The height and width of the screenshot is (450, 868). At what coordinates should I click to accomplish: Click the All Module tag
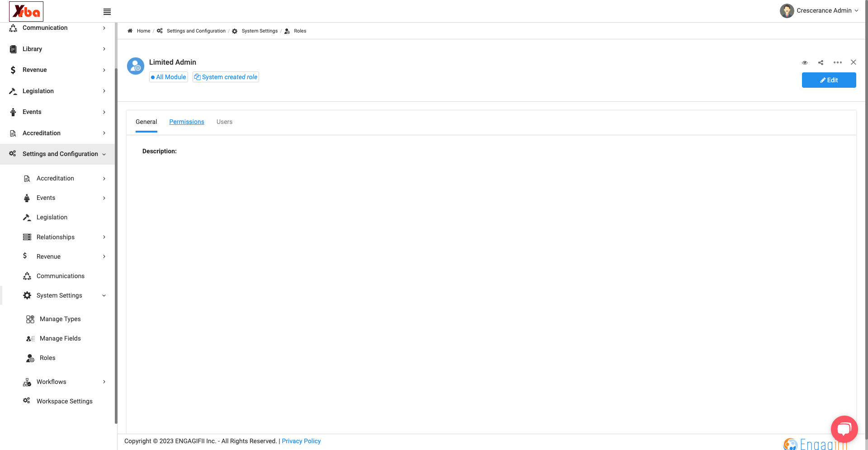click(169, 77)
